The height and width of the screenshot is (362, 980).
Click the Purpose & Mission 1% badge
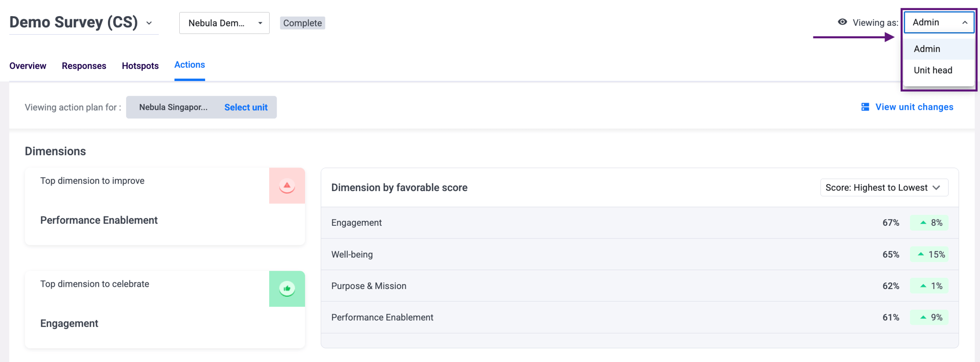coord(929,286)
